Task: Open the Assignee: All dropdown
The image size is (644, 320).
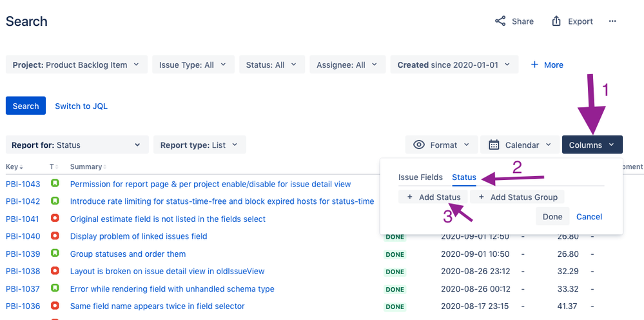Action: pos(347,65)
